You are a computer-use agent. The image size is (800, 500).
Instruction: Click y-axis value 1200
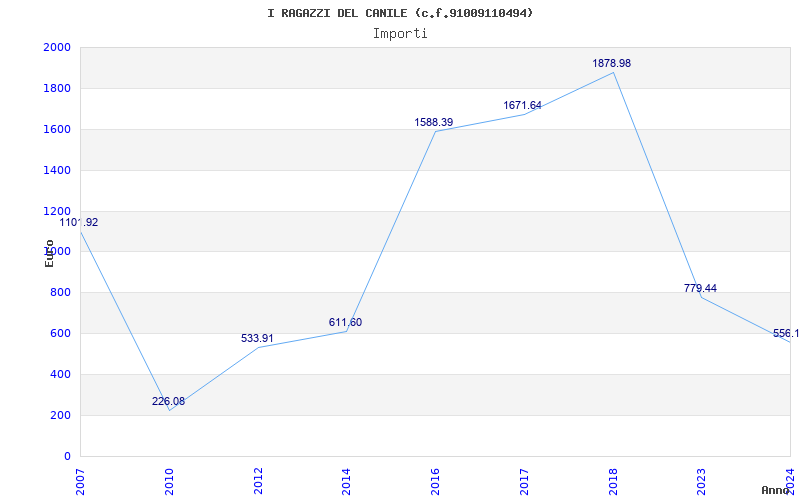(x=57, y=211)
